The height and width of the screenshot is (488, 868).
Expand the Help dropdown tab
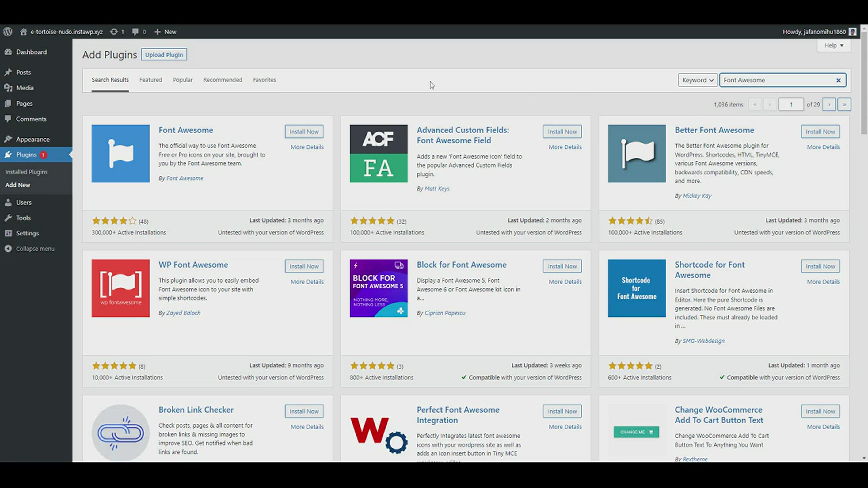[x=834, y=45]
